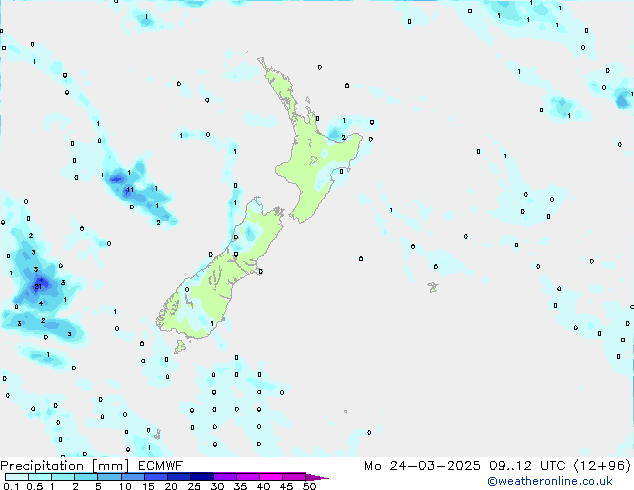Click the 0.5–1 mm legend color swatch
The width and height of the screenshot is (634, 490).
pos(40,477)
